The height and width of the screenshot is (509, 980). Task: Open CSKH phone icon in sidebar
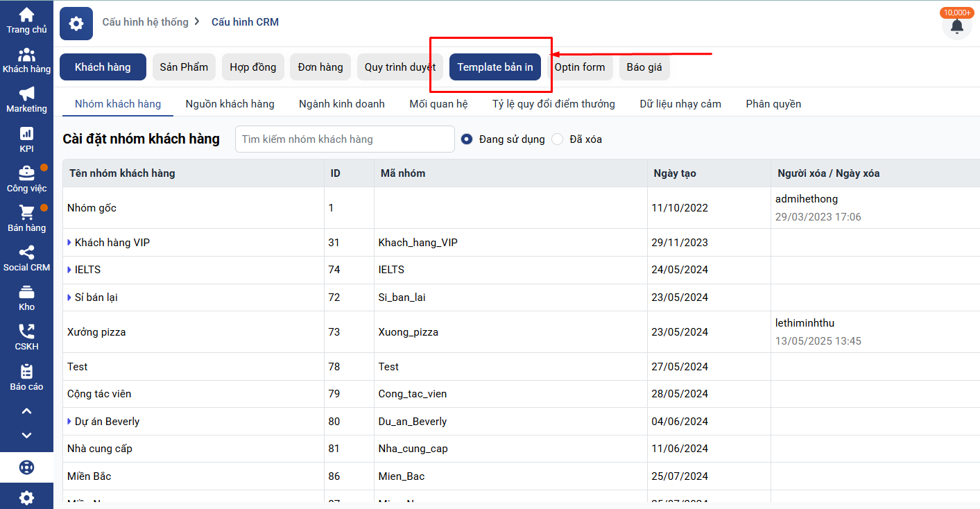click(26, 331)
